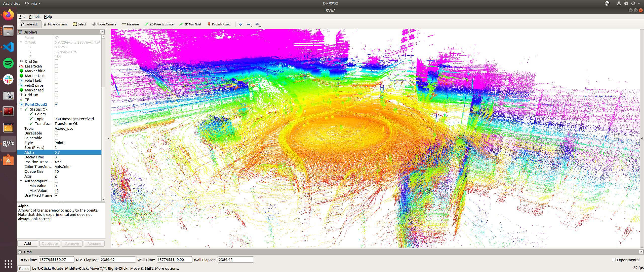Choose the 2D Pose Estimate tool
Screen dimensions: 644x272
pos(159,24)
